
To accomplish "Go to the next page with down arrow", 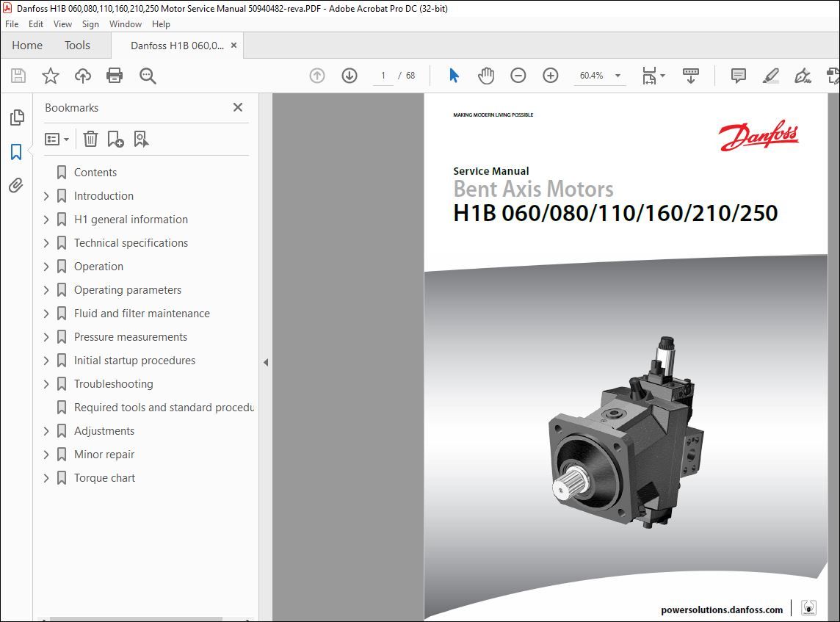I will tap(349, 75).
